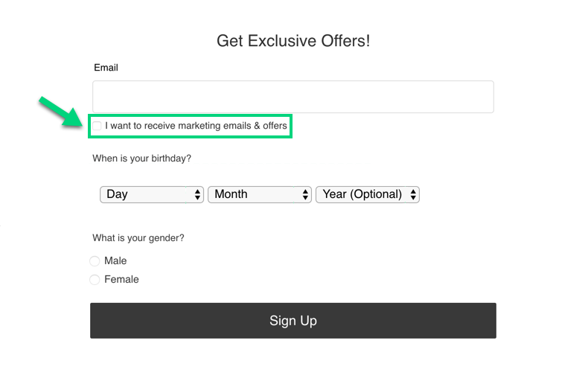Click the 'Female' option label text

(x=121, y=280)
